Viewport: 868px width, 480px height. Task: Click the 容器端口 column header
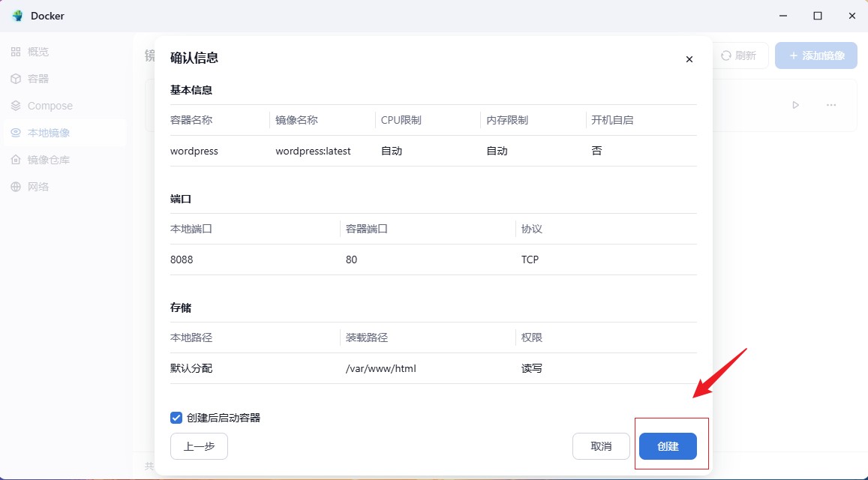point(366,229)
